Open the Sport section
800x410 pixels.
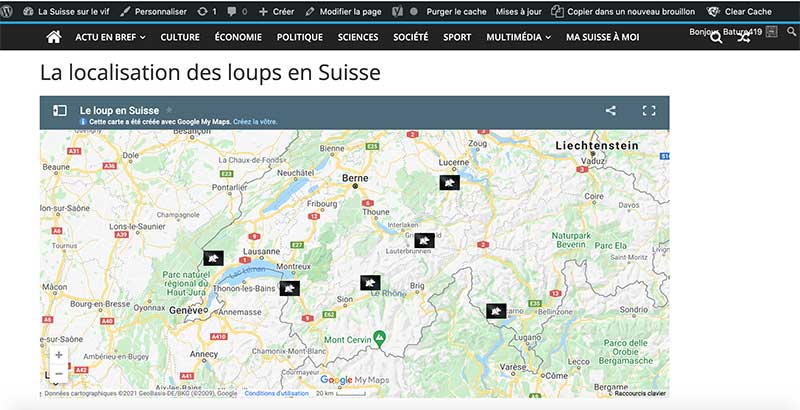[457, 37]
